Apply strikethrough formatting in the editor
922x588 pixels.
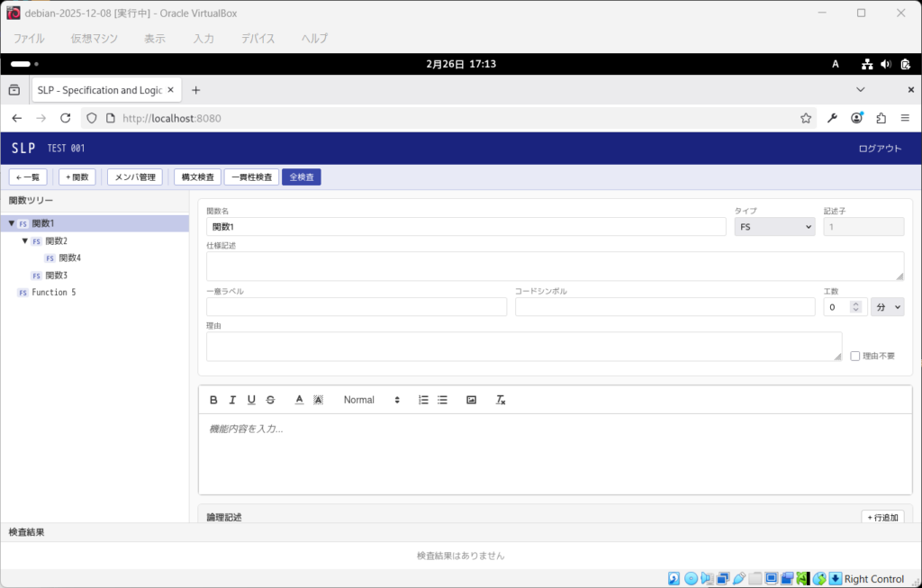coord(270,400)
